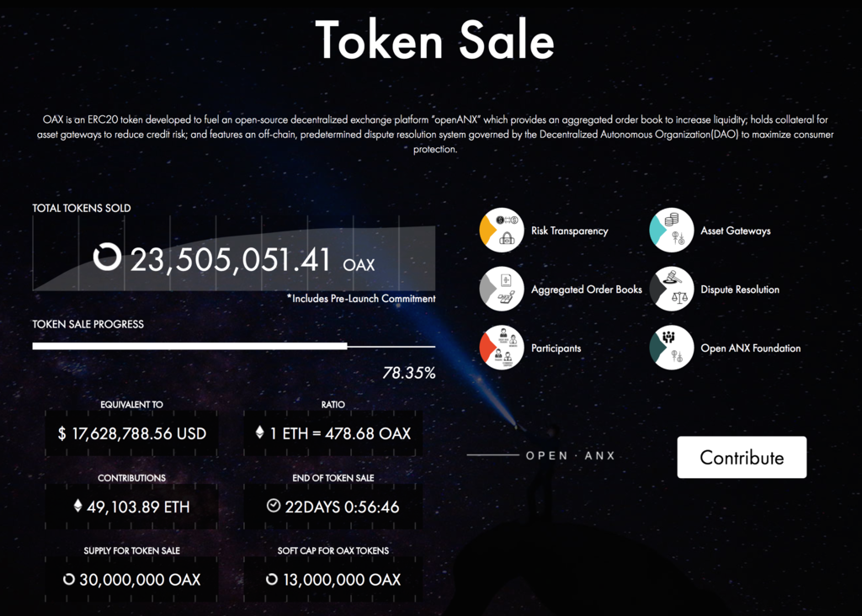Screen dimensions: 862x616
Task: Click the 30,000,000 OAX supply box
Action: (131, 580)
